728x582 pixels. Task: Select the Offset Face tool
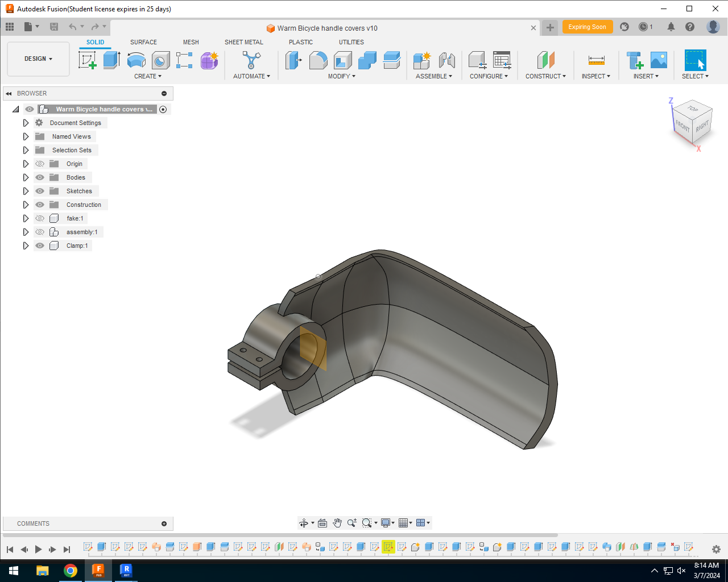pos(391,60)
